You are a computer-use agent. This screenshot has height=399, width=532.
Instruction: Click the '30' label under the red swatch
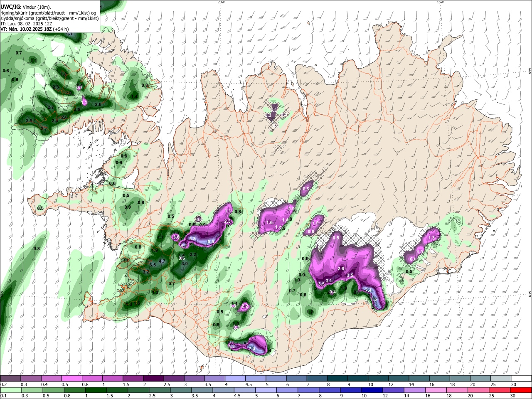(x=514, y=396)
